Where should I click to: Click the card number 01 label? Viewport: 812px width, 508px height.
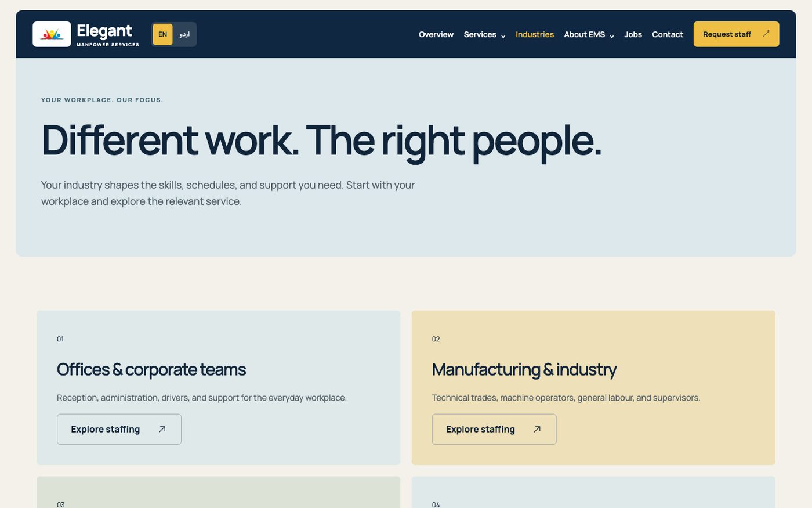point(60,339)
